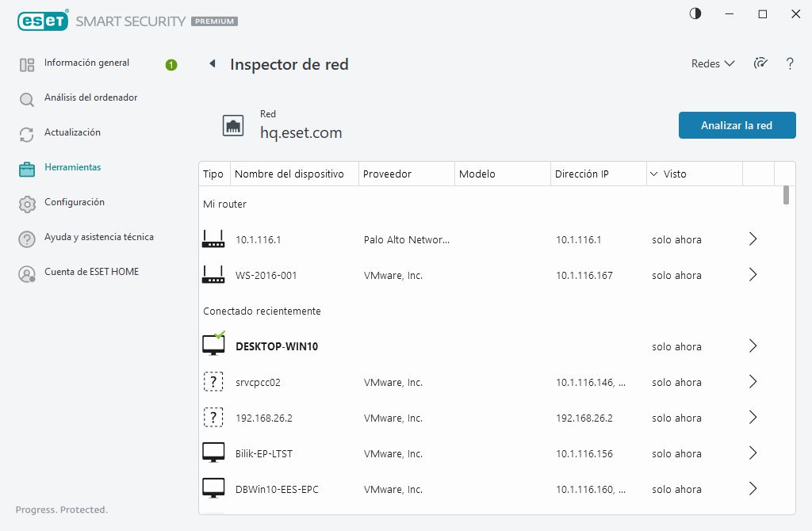Open the Información general overview icon
Image resolution: width=812 pixels, height=531 pixels.
click(27, 65)
